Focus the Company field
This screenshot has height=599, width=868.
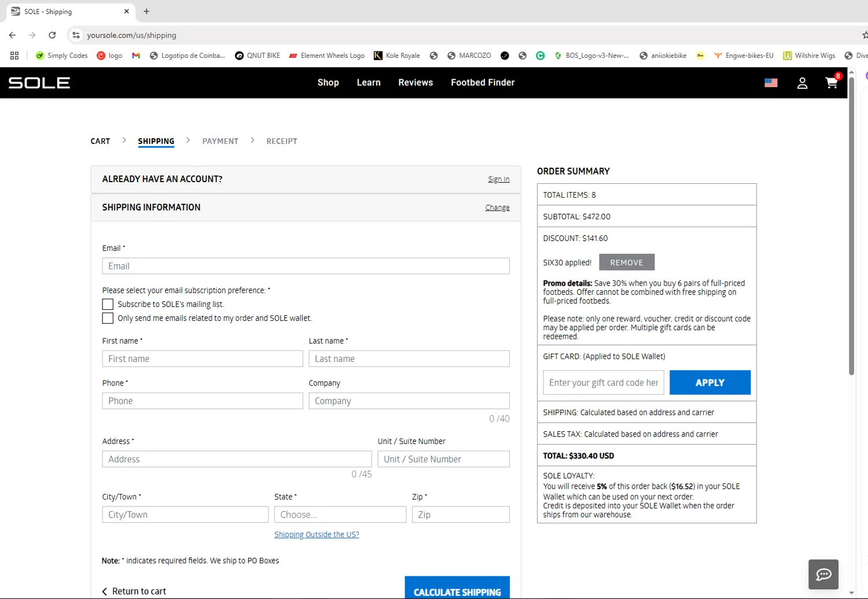tap(409, 401)
